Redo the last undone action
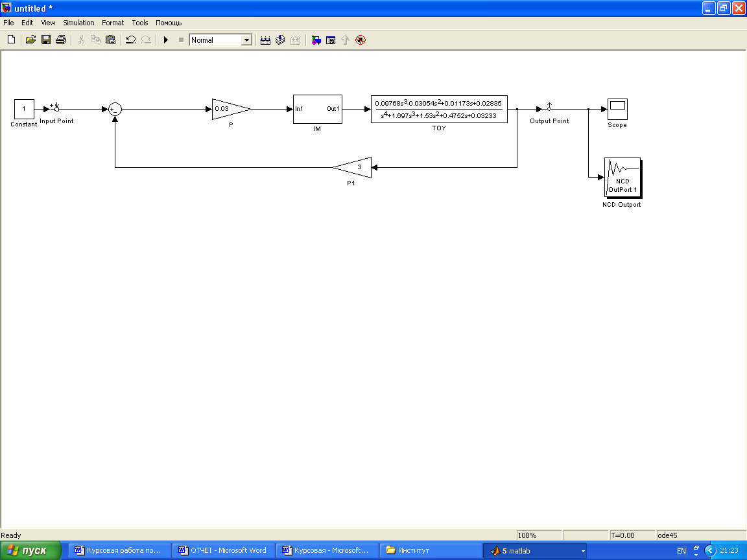 [147, 40]
